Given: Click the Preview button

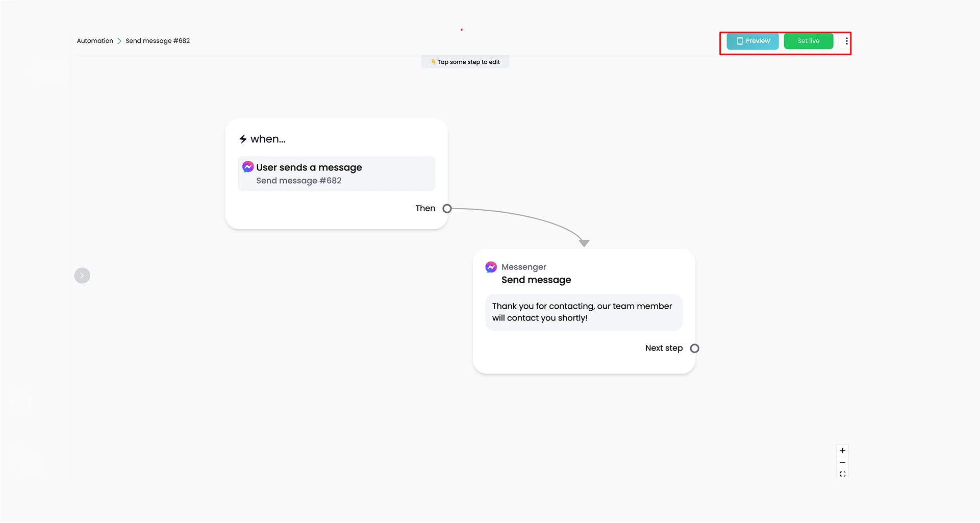Looking at the screenshot, I should (x=752, y=41).
